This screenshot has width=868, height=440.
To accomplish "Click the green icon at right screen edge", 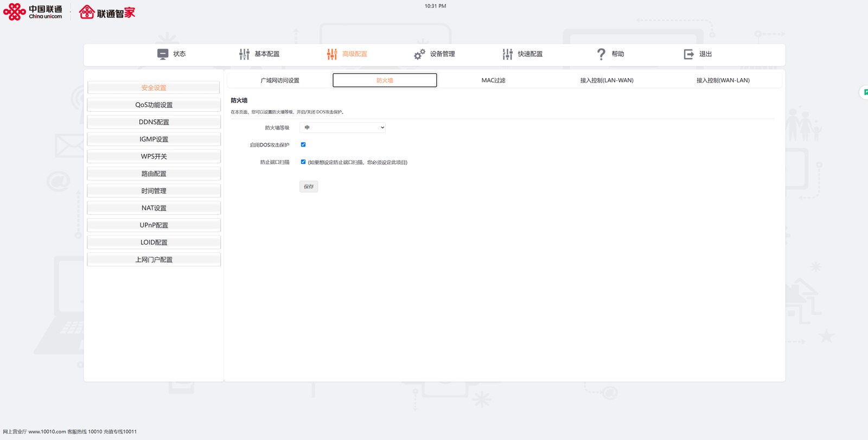I will (865, 92).
